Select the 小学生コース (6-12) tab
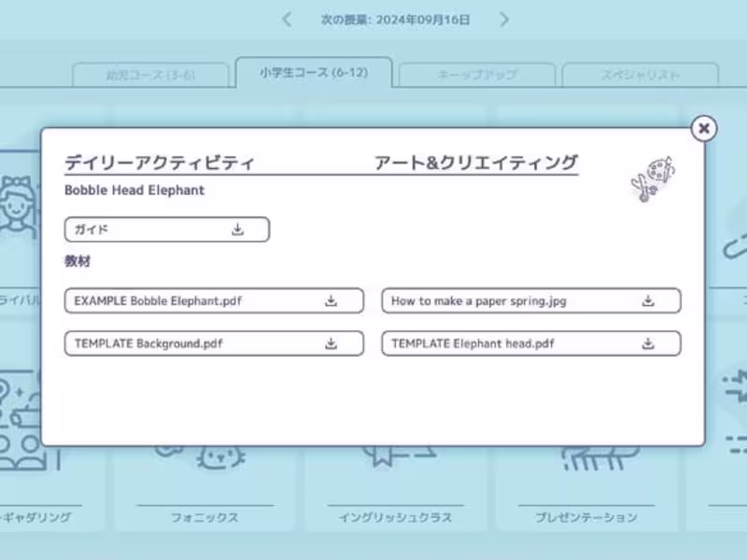 coord(314,73)
